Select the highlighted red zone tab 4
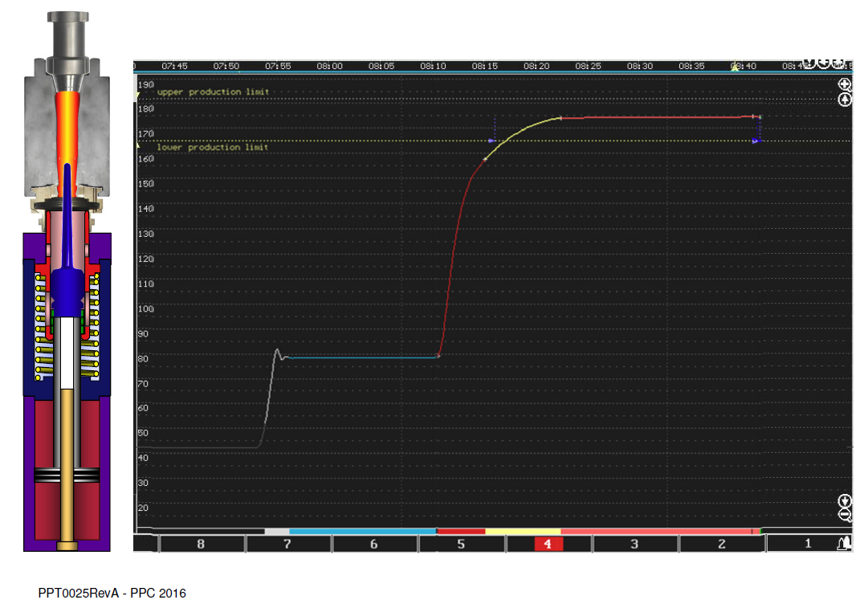Screen dimensions: 868x608 click(x=548, y=544)
